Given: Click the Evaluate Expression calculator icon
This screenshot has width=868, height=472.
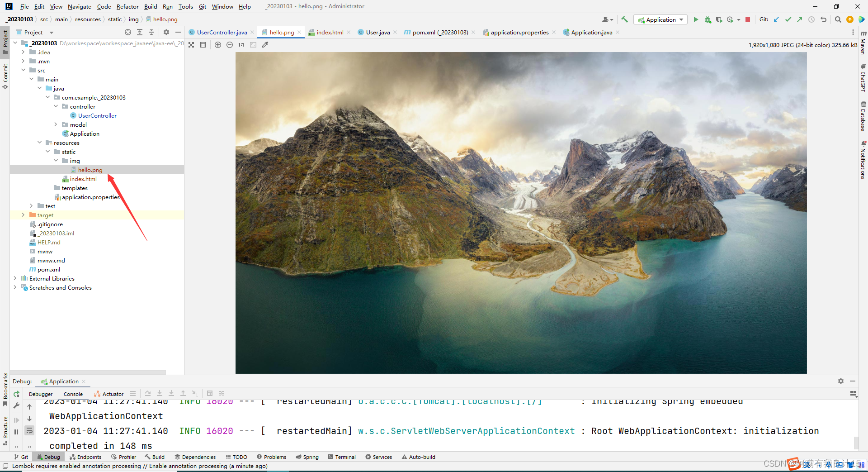Looking at the screenshot, I should pyautogui.click(x=209, y=394).
